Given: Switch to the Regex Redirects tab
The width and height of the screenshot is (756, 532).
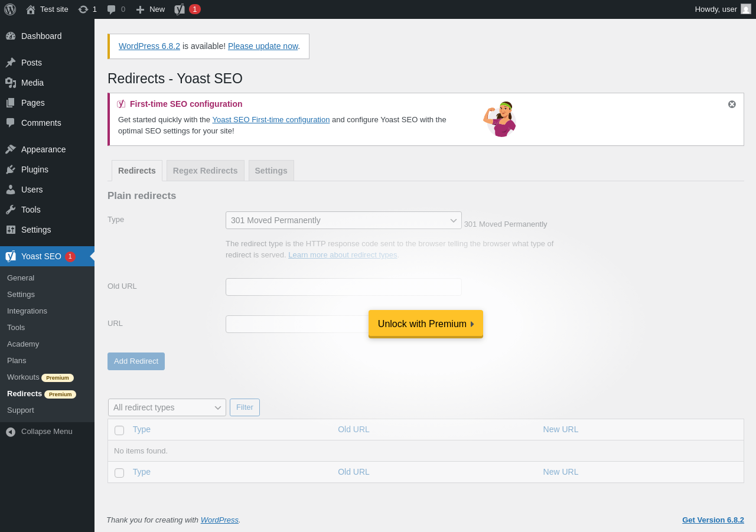Looking at the screenshot, I should [x=206, y=171].
